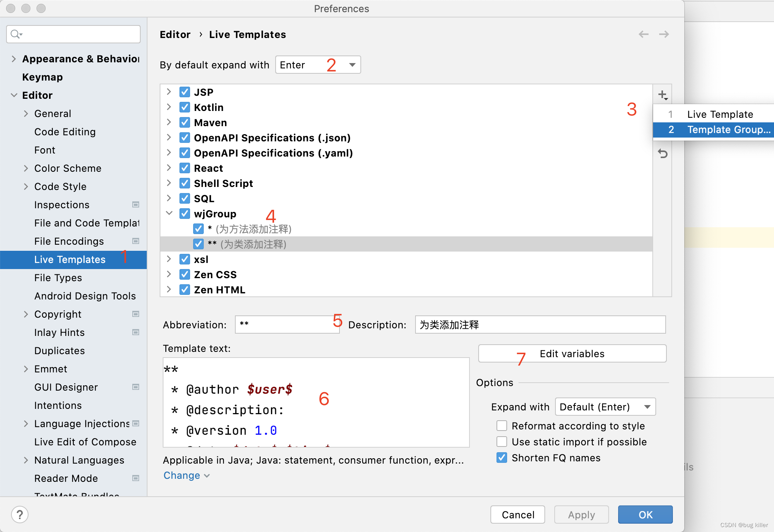Click project-level icon beside Copyright
Viewport: 774px width, 532px height.
tap(135, 314)
